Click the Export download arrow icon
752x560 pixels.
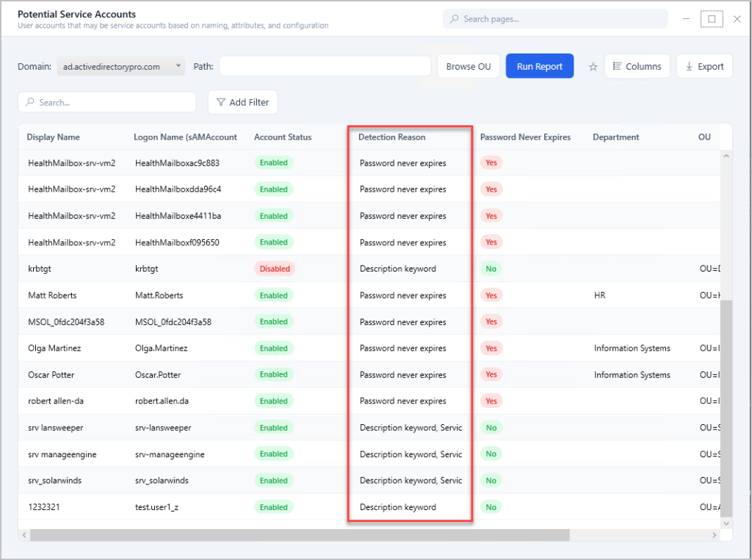click(689, 66)
